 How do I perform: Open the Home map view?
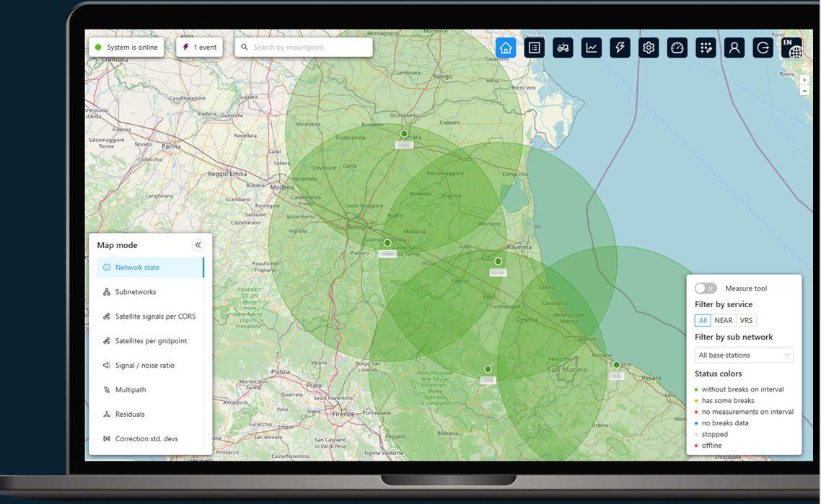pyautogui.click(x=505, y=48)
